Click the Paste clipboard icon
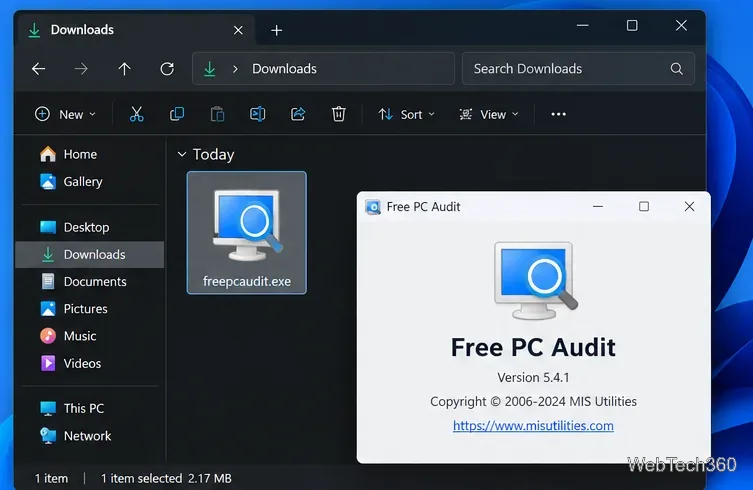Image resolution: width=753 pixels, height=490 pixels. coord(217,114)
